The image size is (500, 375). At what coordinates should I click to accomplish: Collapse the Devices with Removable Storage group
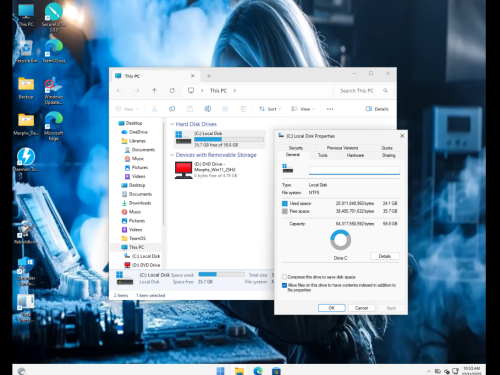point(172,155)
